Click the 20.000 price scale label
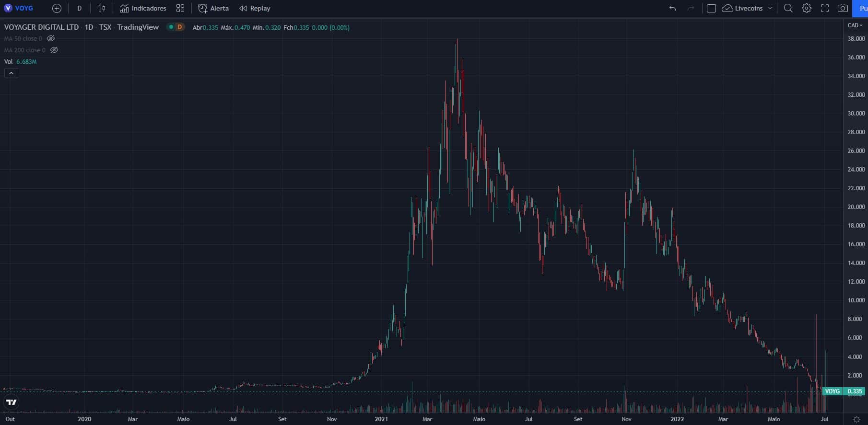868x425 pixels. click(856, 207)
